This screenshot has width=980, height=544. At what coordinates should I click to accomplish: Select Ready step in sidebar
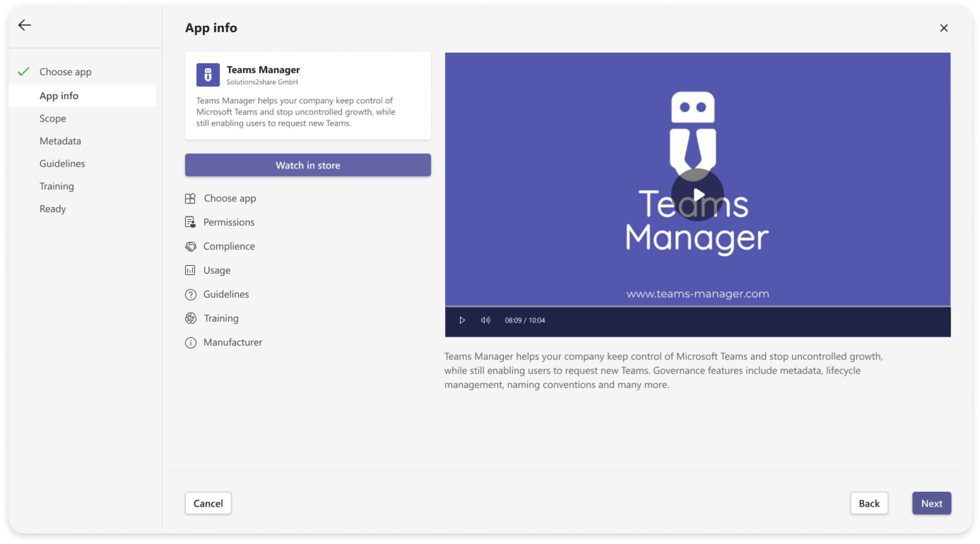(53, 209)
